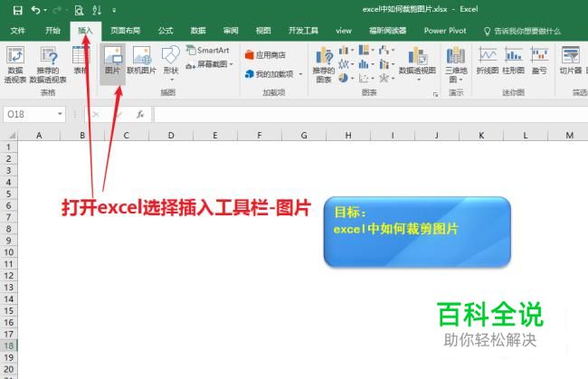Select row 18 header

point(9,346)
